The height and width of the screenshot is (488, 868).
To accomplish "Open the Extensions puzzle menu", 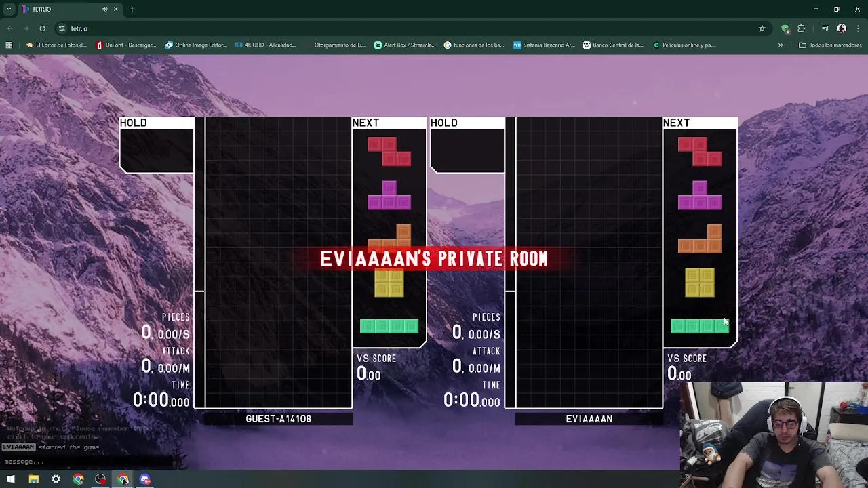I will pos(802,28).
